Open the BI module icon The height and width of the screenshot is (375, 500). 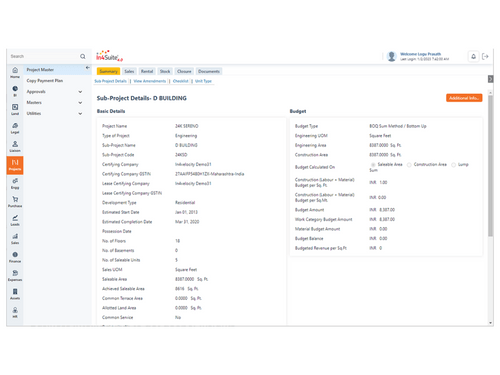[x=15, y=91]
